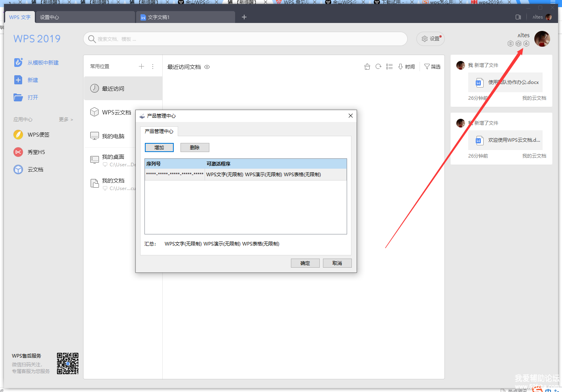The height and width of the screenshot is (392, 562).
Task: Open 设置 gear button
Action: point(431,39)
